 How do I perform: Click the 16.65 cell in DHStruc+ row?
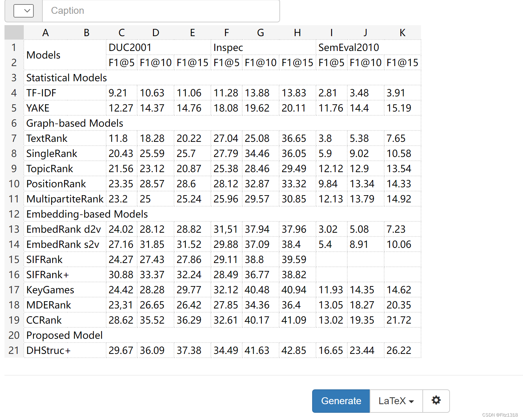click(331, 350)
